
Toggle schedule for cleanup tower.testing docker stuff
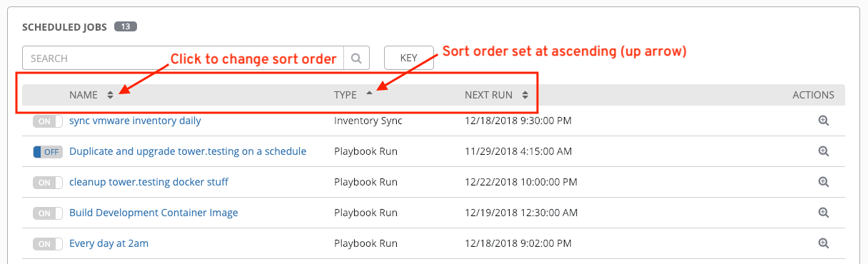coord(48,183)
